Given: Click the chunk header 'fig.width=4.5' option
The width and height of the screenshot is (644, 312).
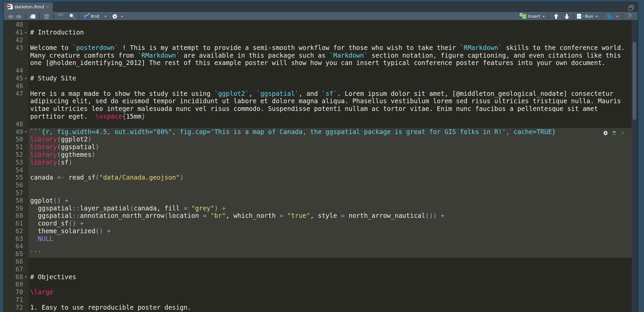Looking at the screenshot, I should pos(82,132).
